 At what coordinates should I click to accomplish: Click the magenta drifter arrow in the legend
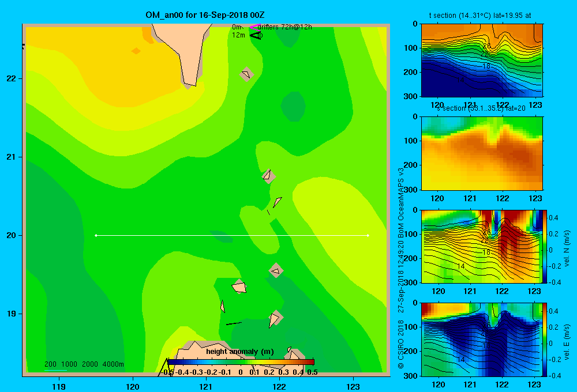254,27
